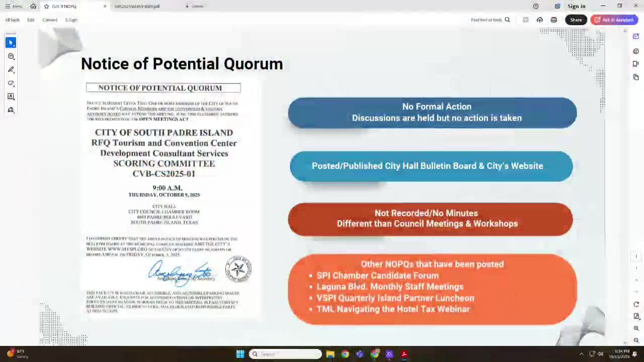
Task: Click the current page number box
Action: [x=636, y=256]
